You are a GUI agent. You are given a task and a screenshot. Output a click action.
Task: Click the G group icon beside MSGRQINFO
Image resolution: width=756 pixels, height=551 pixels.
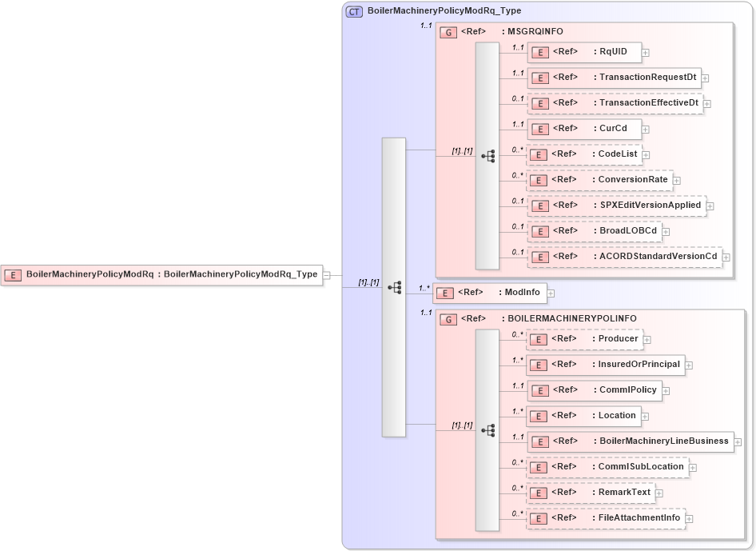[448, 31]
